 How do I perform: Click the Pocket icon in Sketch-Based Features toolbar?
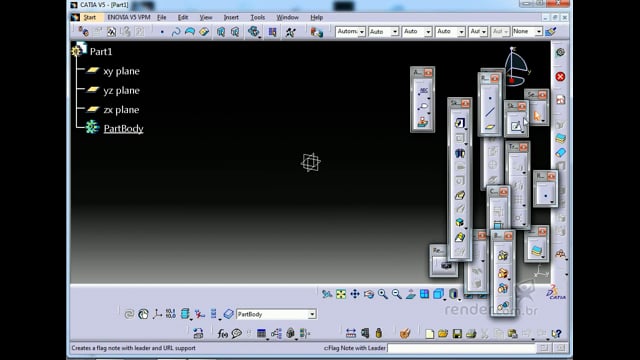pos(460,138)
